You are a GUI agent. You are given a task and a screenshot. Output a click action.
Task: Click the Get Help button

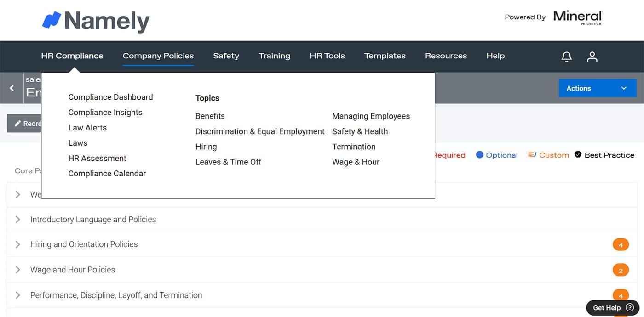click(x=613, y=308)
